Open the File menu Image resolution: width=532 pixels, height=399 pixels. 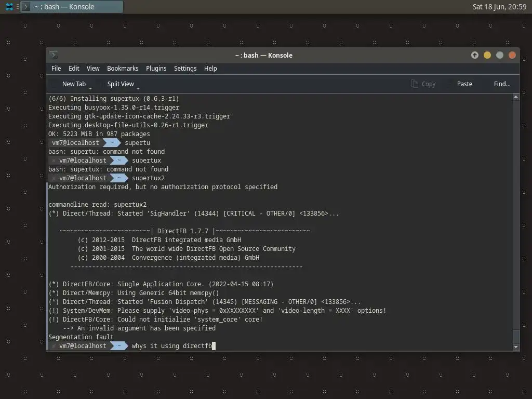pyautogui.click(x=56, y=68)
